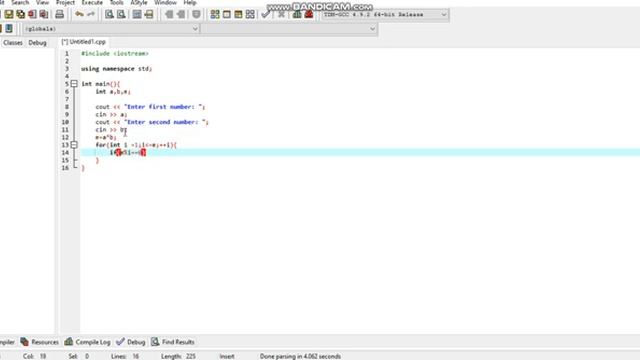Viewport: 640px width, 360px height.
Task: Open the Find Results bottom tab
Action: click(x=173, y=342)
